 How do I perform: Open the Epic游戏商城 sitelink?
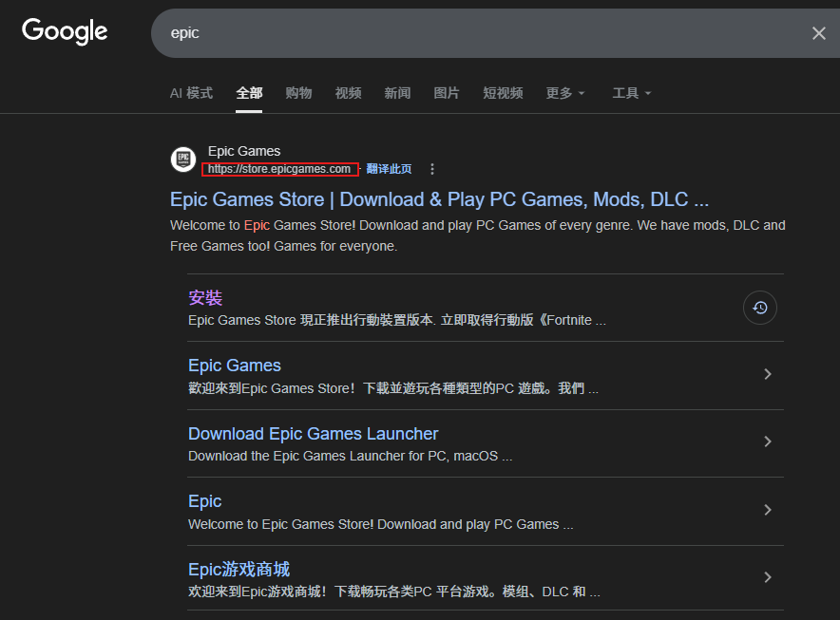[x=239, y=569]
